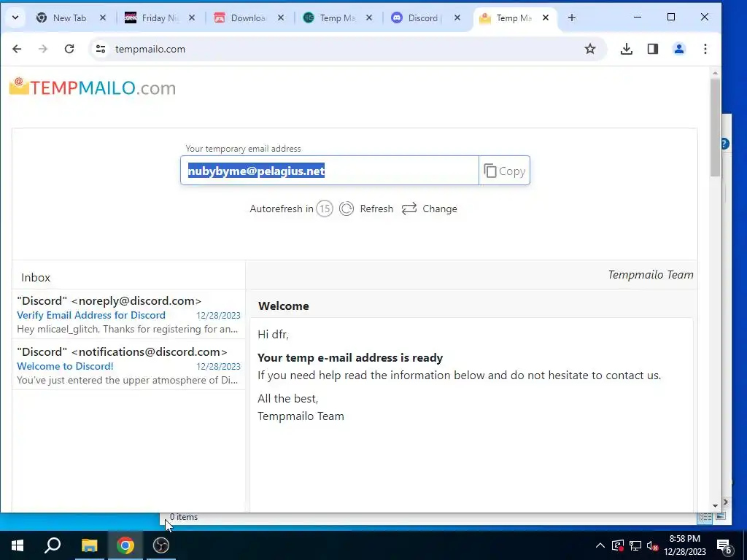Viewport: 747px width, 560px height.
Task: Open the Windows Start menu
Action: tap(18, 545)
